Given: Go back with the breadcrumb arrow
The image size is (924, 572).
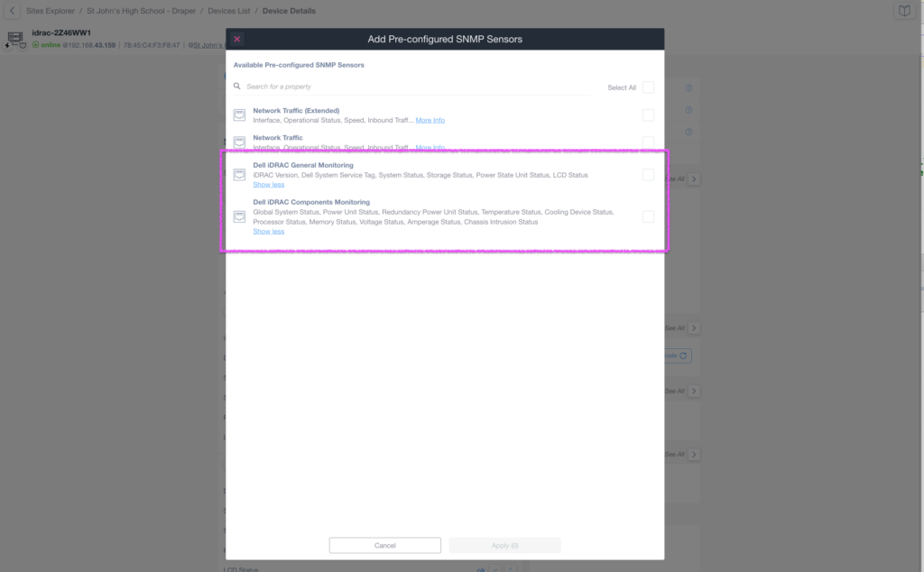Looking at the screenshot, I should (12, 11).
